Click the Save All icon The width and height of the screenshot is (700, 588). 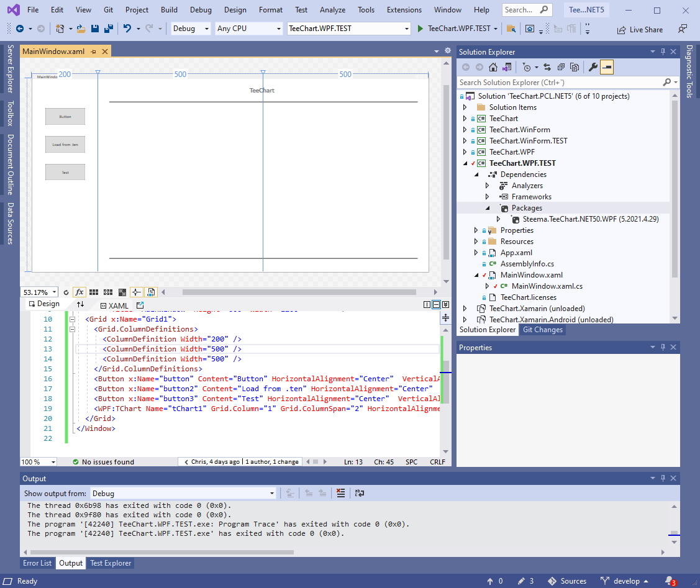(109, 29)
